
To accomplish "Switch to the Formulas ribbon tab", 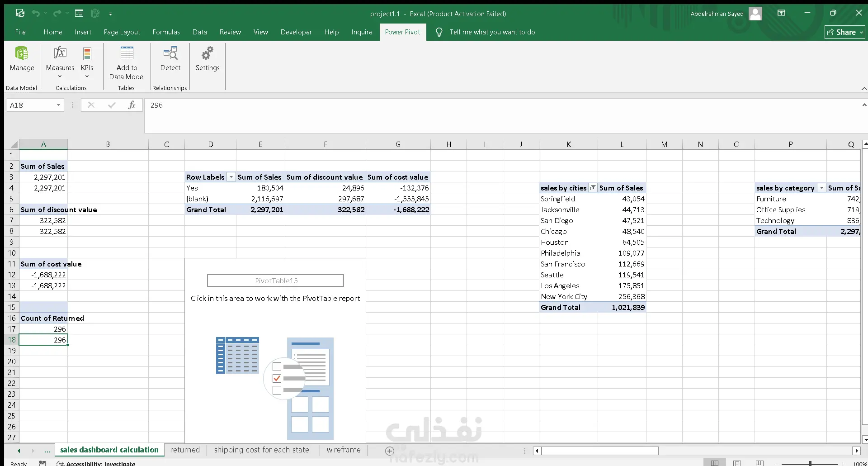I will point(166,32).
